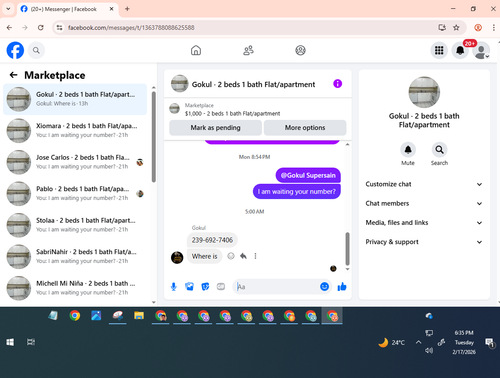Click the Facebook search magnifier icon
This screenshot has height=378, width=500.
(36, 50)
